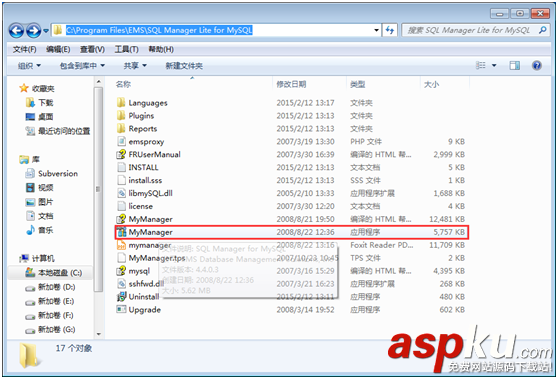This screenshot has height=379, width=558.
Task: Select the Plugins folder icon
Action: click(121, 116)
